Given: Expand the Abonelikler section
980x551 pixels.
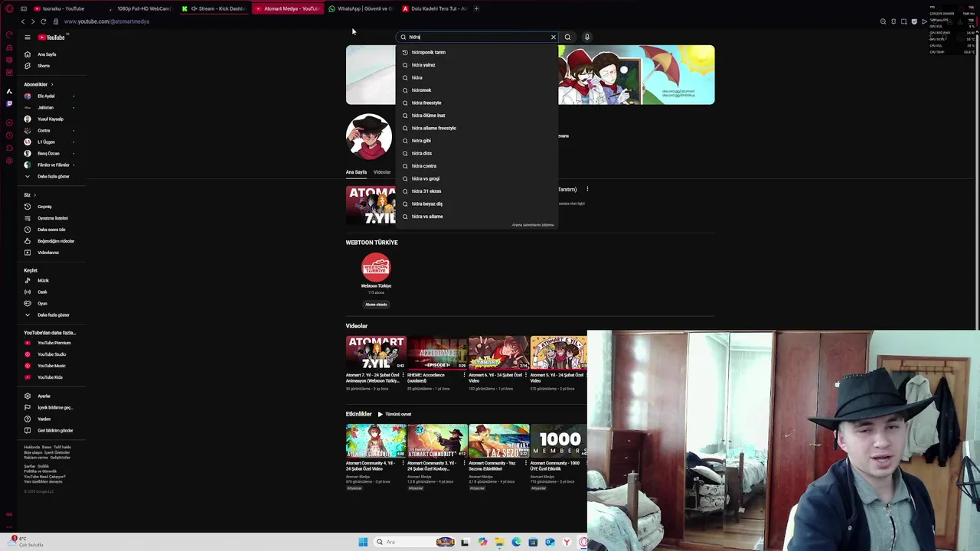Looking at the screenshot, I should [x=38, y=84].
